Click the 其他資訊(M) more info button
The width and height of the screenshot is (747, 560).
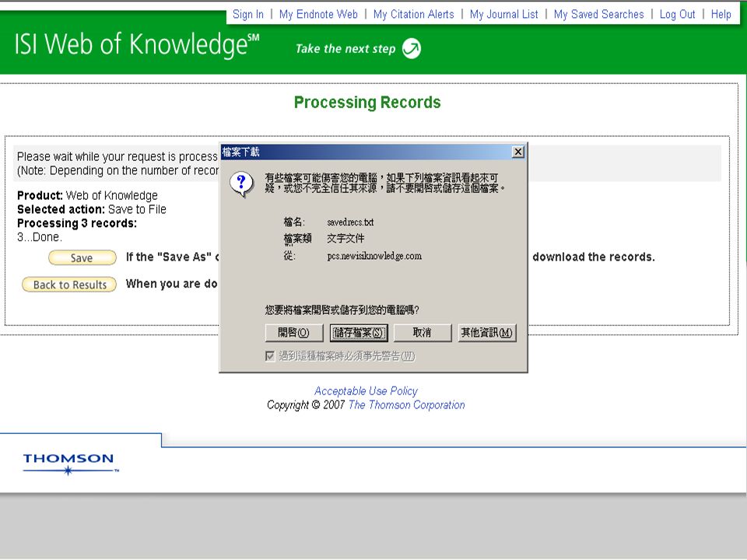tap(486, 332)
